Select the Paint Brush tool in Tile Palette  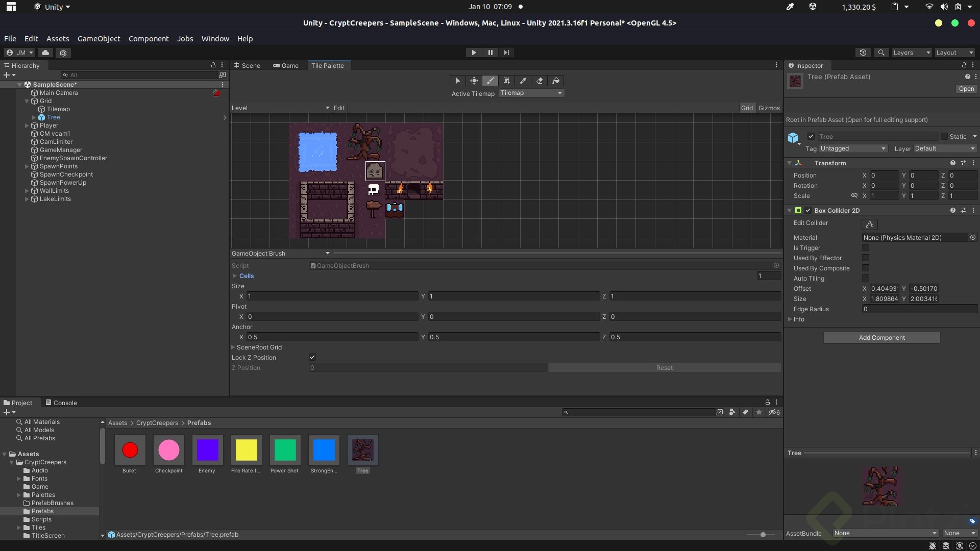pos(491,81)
